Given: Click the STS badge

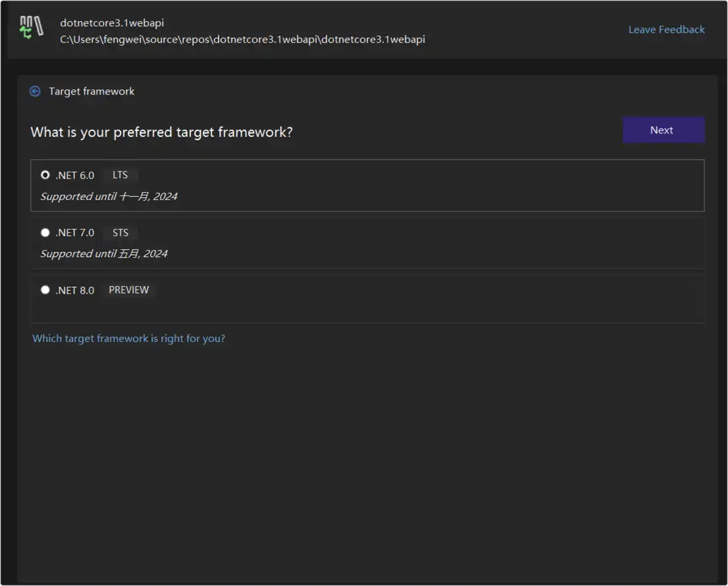Looking at the screenshot, I should pyautogui.click(x=120, y=232).
